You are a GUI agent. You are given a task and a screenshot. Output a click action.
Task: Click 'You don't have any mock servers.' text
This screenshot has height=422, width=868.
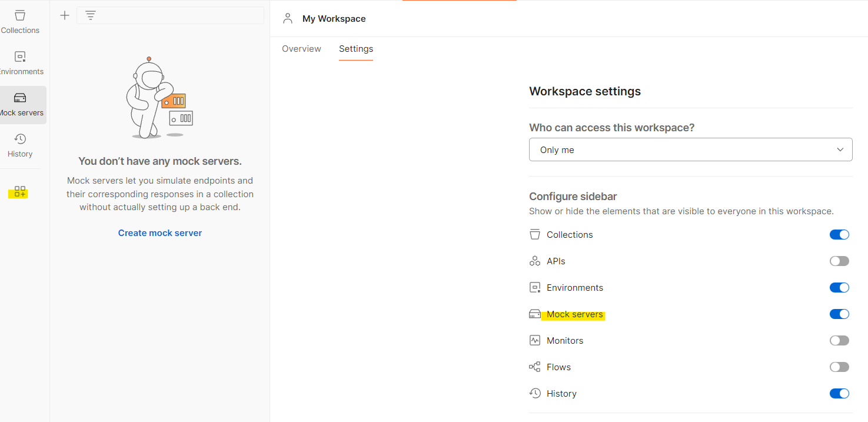coord(160,161)
